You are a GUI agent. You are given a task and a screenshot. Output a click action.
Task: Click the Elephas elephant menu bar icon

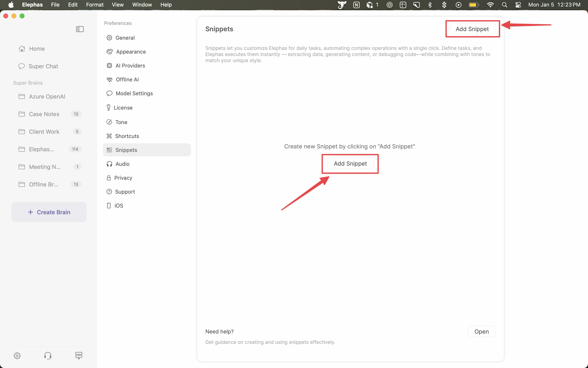pyautogui.click(x=342, y=5)
